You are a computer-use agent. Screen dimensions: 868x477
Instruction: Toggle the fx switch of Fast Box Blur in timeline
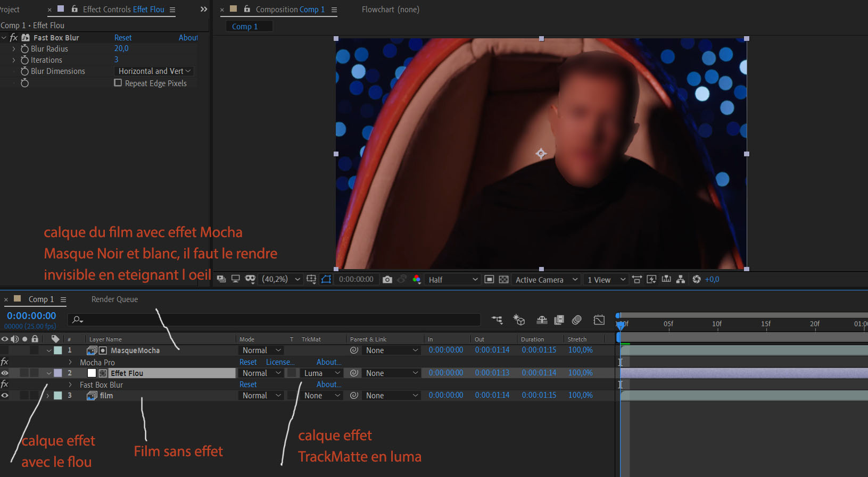point(5,384)
